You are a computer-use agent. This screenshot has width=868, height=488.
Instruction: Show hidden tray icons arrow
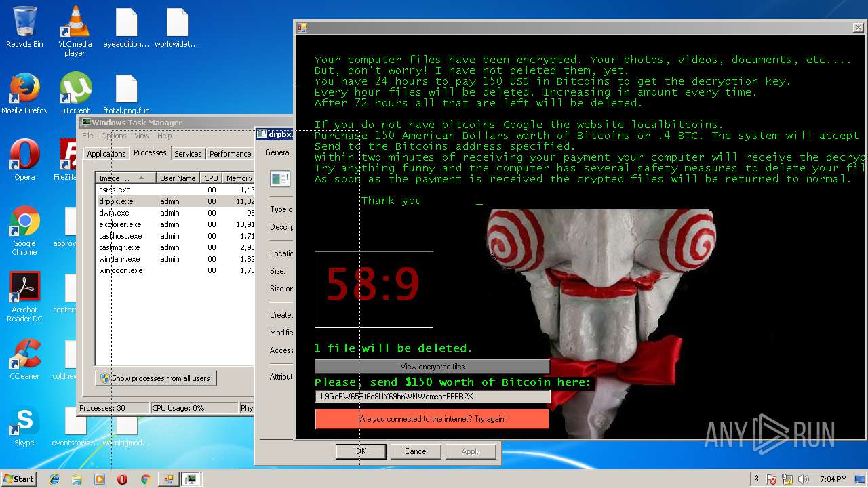tap(756, 479)
